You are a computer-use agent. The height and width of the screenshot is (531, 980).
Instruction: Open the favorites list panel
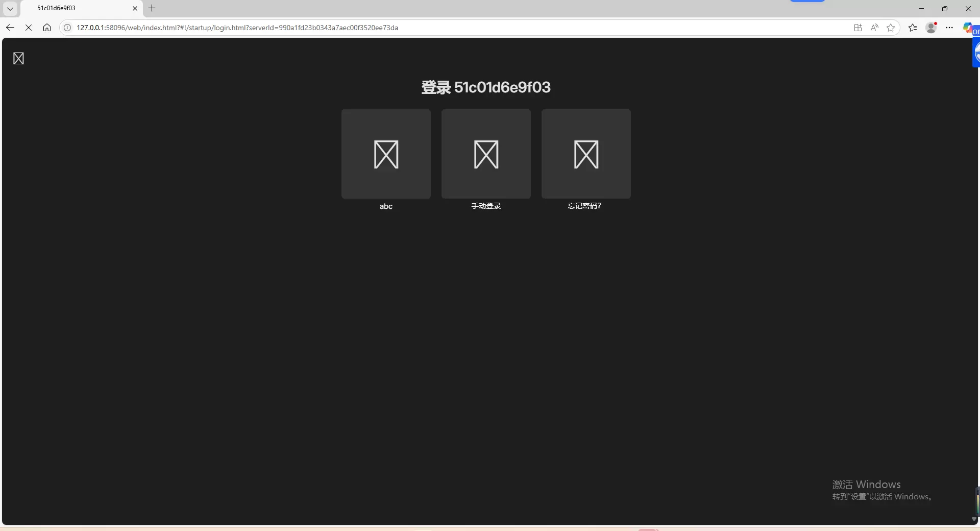(913, 28)
